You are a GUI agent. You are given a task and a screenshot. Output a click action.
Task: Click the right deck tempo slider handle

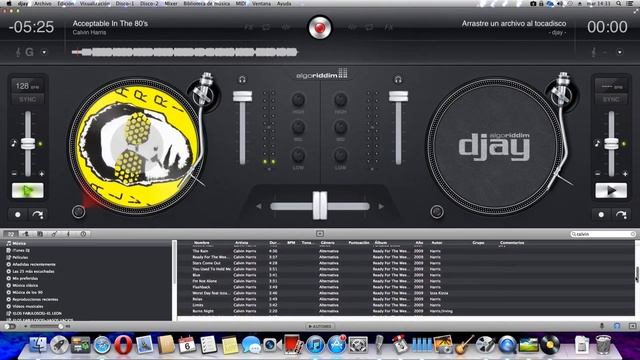tap(611, 144)
